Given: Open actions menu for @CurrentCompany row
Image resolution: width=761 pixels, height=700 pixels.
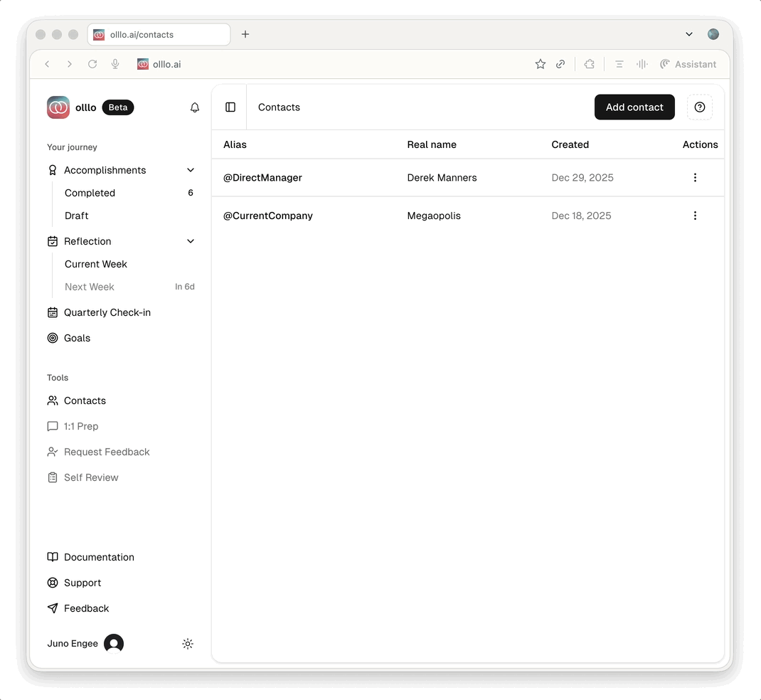Looking at the screenshot, I should point(695,216).
